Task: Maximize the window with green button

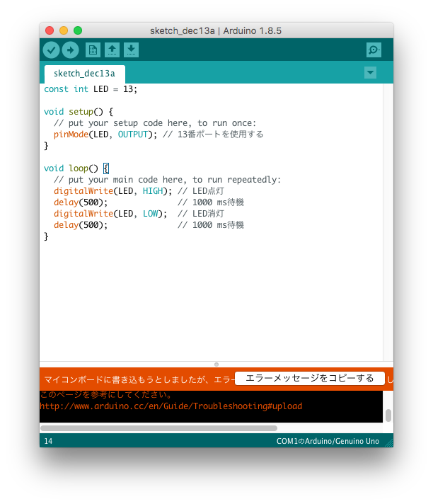Action: 78,30
